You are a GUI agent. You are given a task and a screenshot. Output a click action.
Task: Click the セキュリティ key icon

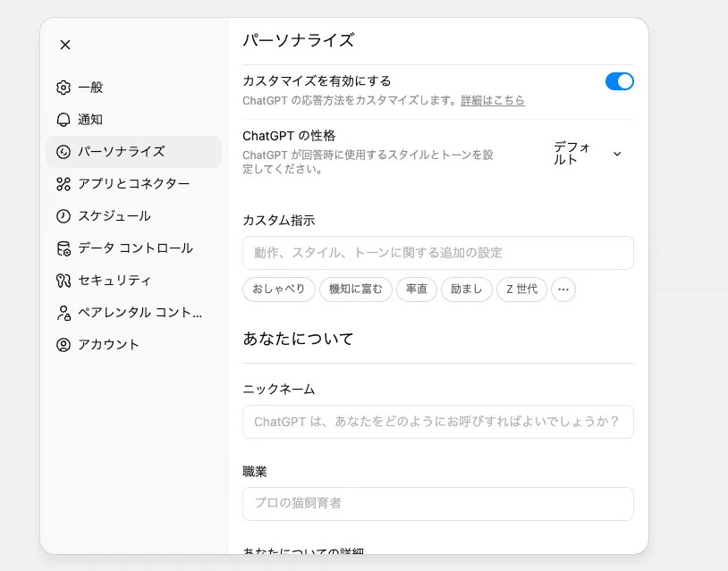tap(63, 281)
